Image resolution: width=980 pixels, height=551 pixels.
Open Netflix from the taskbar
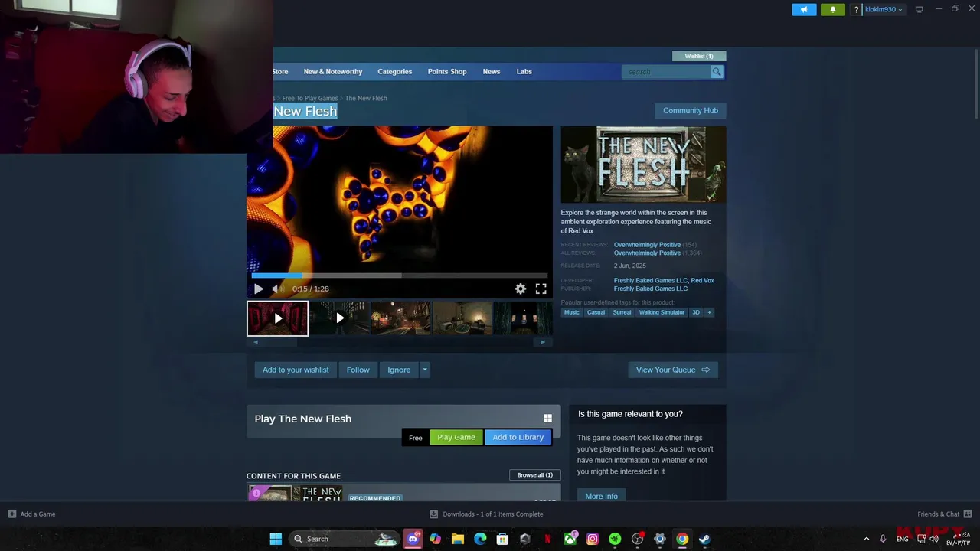coord(547,539)
